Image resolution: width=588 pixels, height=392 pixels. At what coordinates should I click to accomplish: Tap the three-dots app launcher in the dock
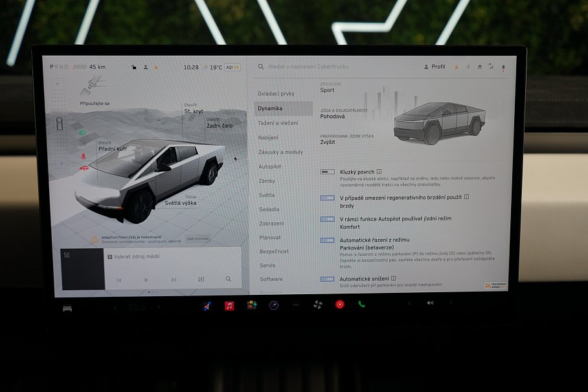click(295, 305)
